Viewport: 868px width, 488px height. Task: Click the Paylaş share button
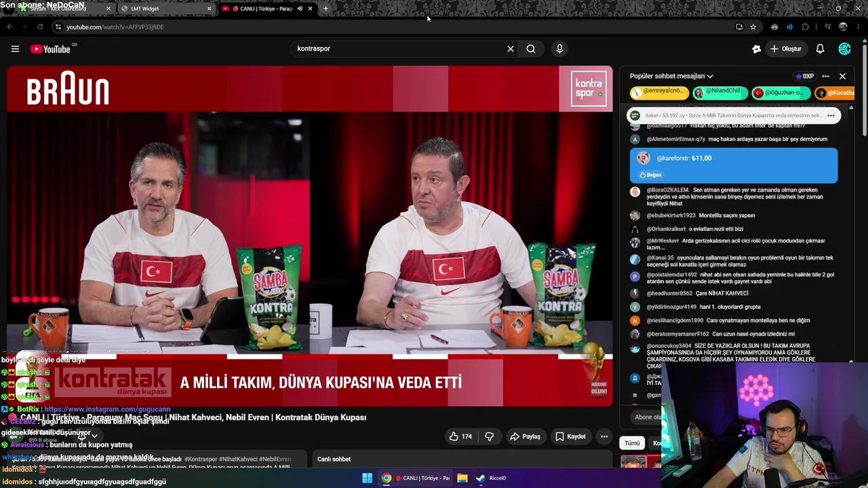pyautogui.click(x=525, y=436)
